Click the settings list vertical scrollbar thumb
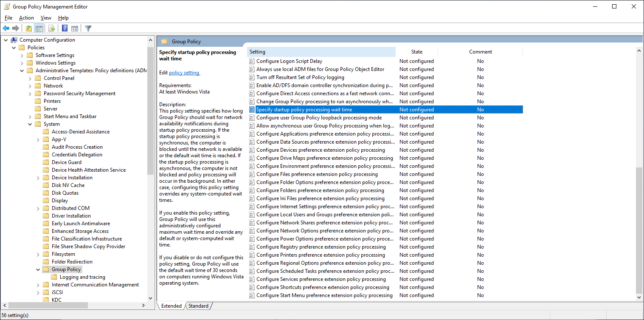This screenshot has height=320, width=644. [639, 230]
